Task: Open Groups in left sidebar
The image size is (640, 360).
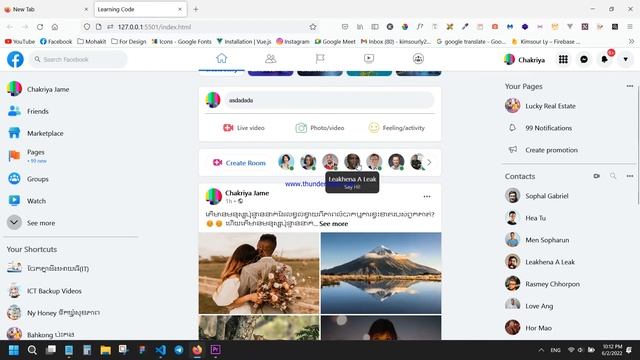Action: pos(38,179)
